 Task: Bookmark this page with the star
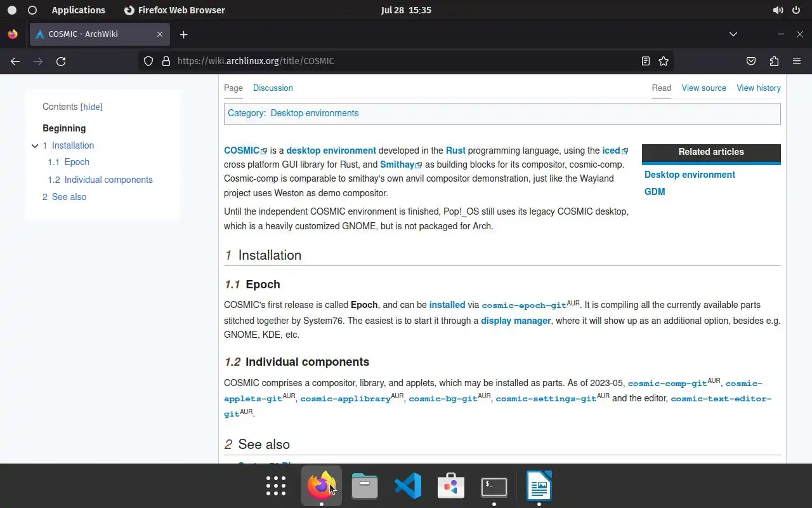(664, 61)
